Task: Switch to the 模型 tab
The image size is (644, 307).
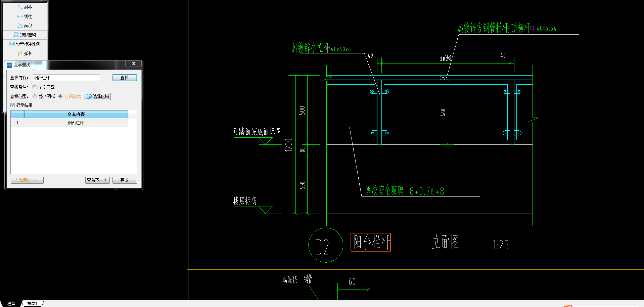Action: pos(11,303)
